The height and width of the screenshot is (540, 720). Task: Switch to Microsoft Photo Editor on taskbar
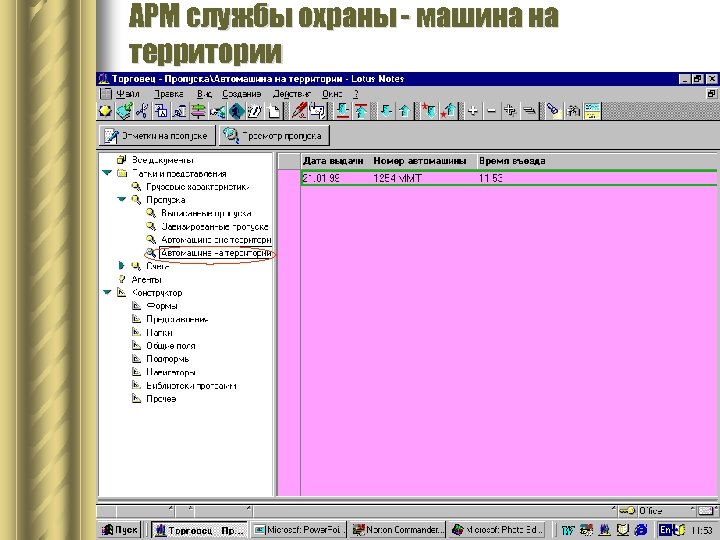[497, 530]
